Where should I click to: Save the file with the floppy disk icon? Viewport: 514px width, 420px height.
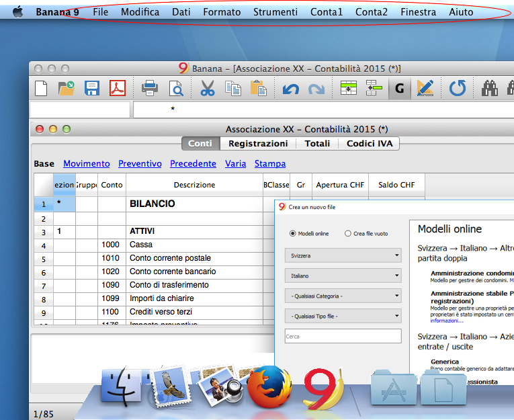tap(92, 89)
